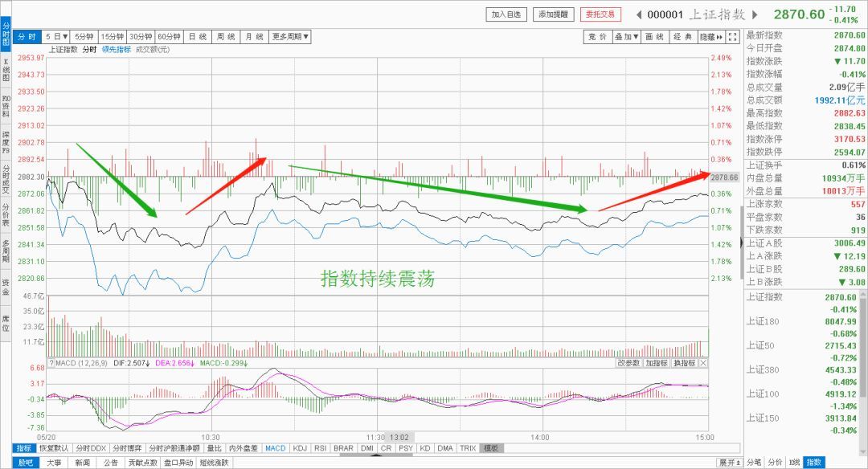This screenshot has width=868, height=469.
Task: Open the 分时图 sidebar view
Action: click(x=6, y=35)
